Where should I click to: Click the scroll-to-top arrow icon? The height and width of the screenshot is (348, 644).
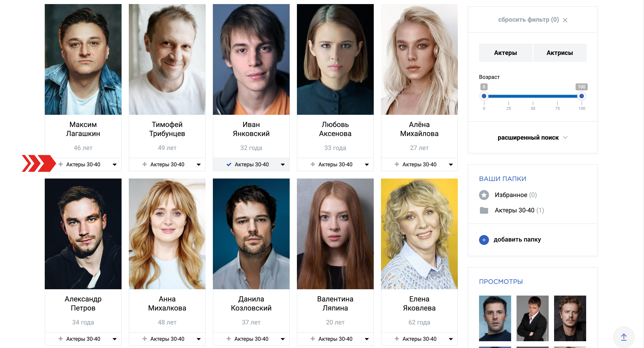(624, 337)
